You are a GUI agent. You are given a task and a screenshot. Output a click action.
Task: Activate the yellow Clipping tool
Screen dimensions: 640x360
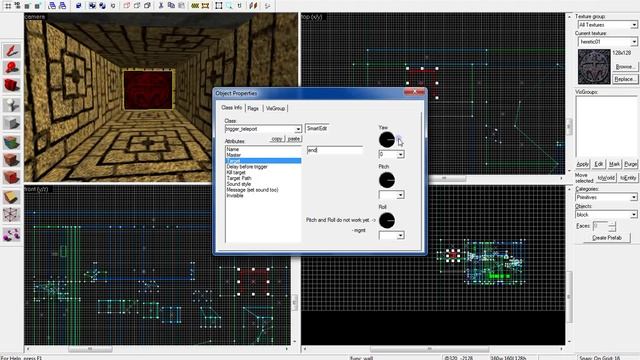[11, 198]
